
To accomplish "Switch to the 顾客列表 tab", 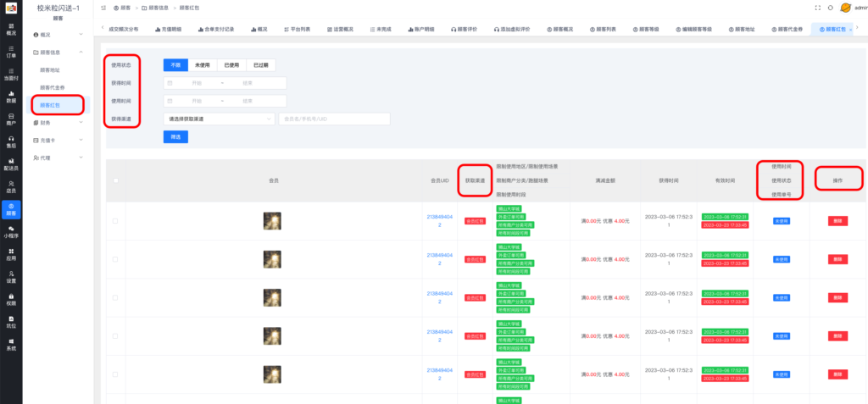I will pyautogui.click(x=626, y=29).
